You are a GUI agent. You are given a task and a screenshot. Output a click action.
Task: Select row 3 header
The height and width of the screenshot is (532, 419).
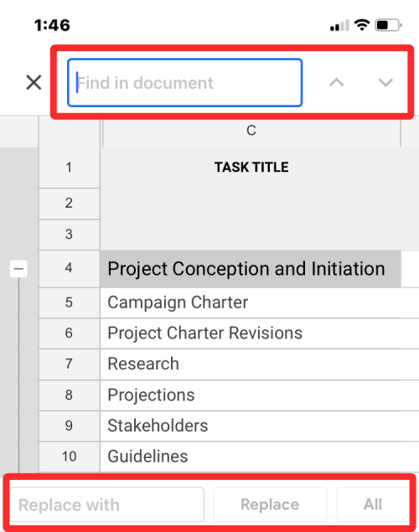70,235
